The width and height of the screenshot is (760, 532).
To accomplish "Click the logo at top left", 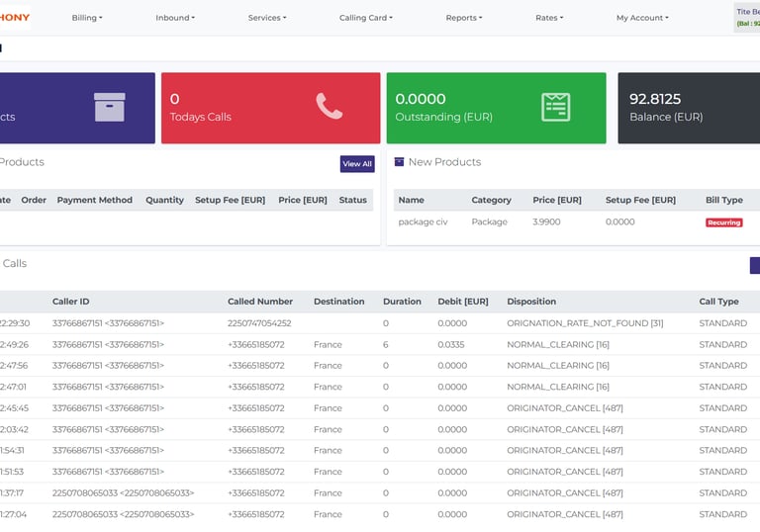I will [x=15, y=18].
